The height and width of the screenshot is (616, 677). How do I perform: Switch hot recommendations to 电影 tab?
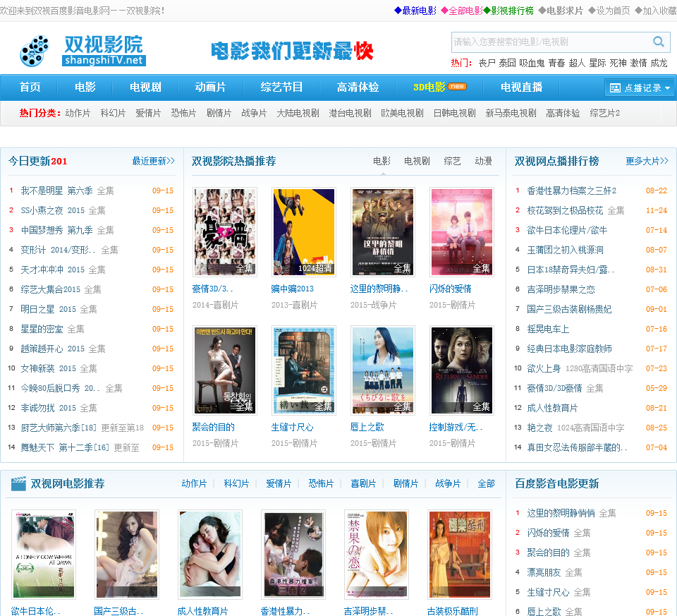point(382,161)
